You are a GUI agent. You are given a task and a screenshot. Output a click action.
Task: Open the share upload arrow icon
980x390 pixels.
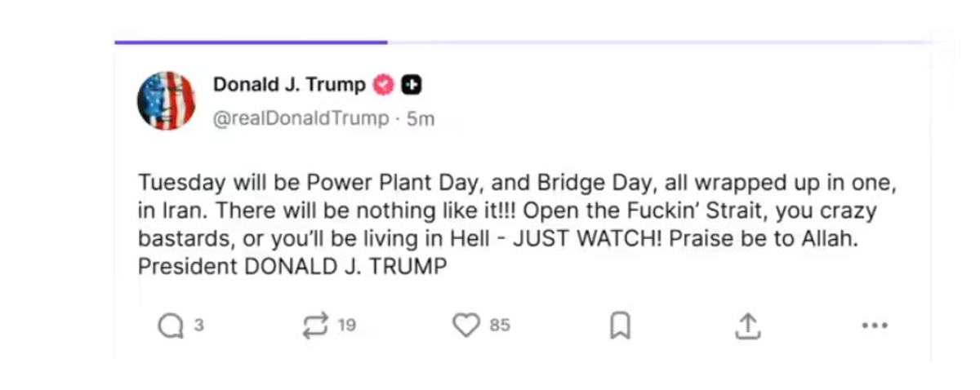point(747,326)
